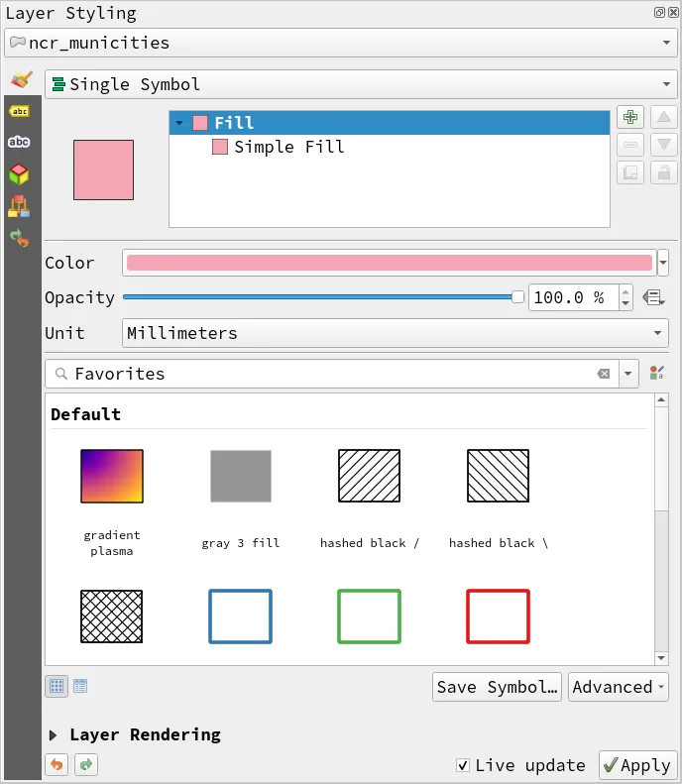Click the Favorites search field
682x784 pixels.
pyautogui.click(x=331, y=374)
